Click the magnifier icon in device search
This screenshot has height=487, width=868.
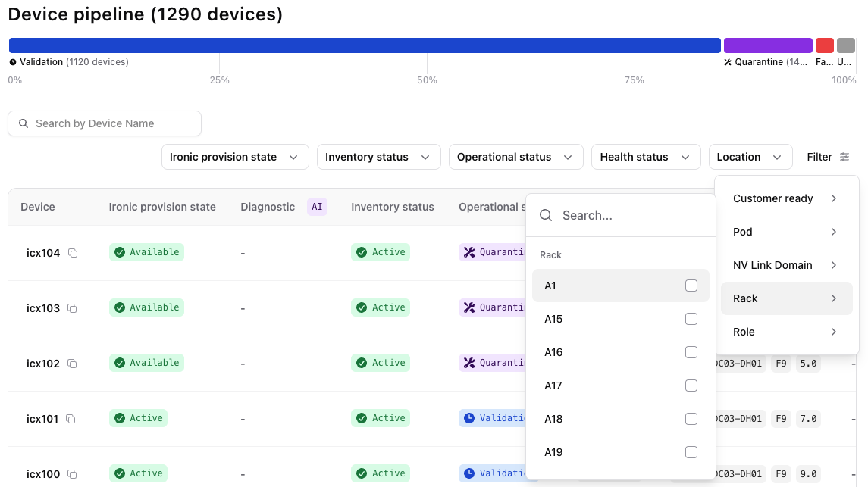tap(24, 123)
